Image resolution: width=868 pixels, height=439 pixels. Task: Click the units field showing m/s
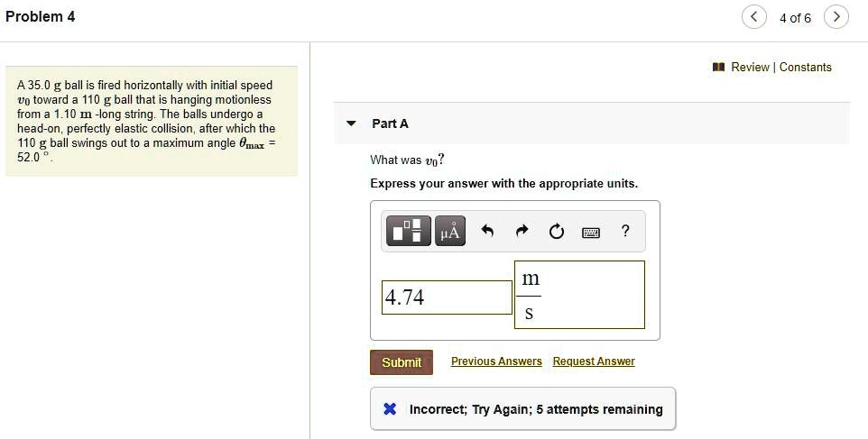[x=579, y=295]
